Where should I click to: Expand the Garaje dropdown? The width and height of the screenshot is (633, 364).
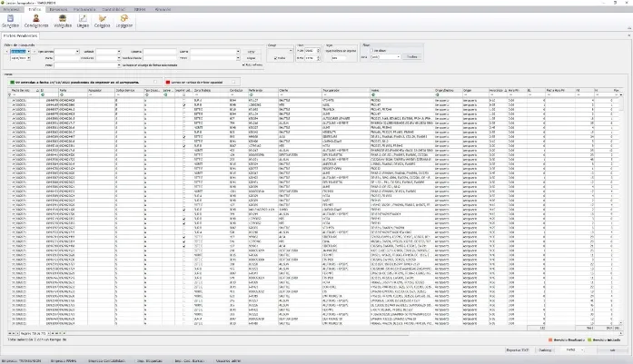(x=291, y=51)
